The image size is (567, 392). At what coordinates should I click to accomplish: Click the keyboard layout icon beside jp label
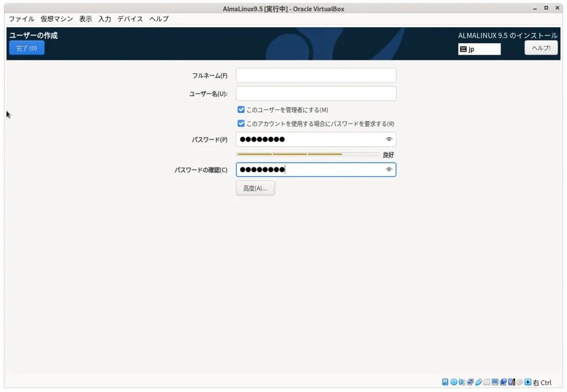[463, 49]
